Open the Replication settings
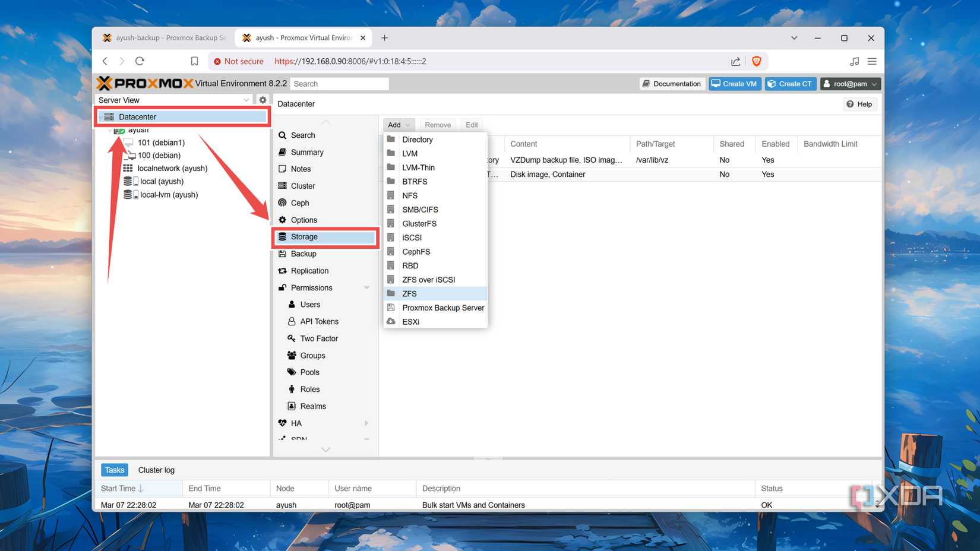The height and width of the screenshot is (551, 980). tap(309, 270)
